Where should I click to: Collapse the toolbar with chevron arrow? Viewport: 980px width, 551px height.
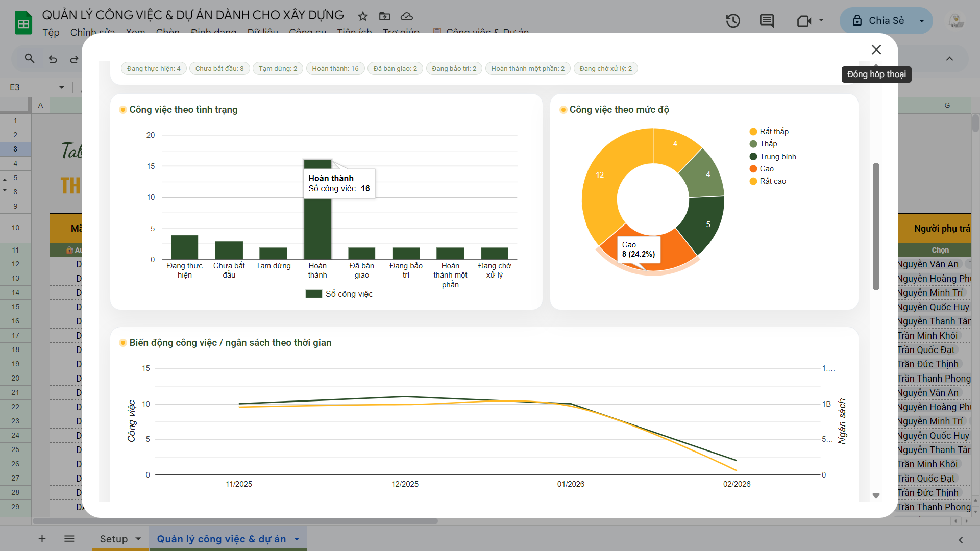tap(949, 59)
